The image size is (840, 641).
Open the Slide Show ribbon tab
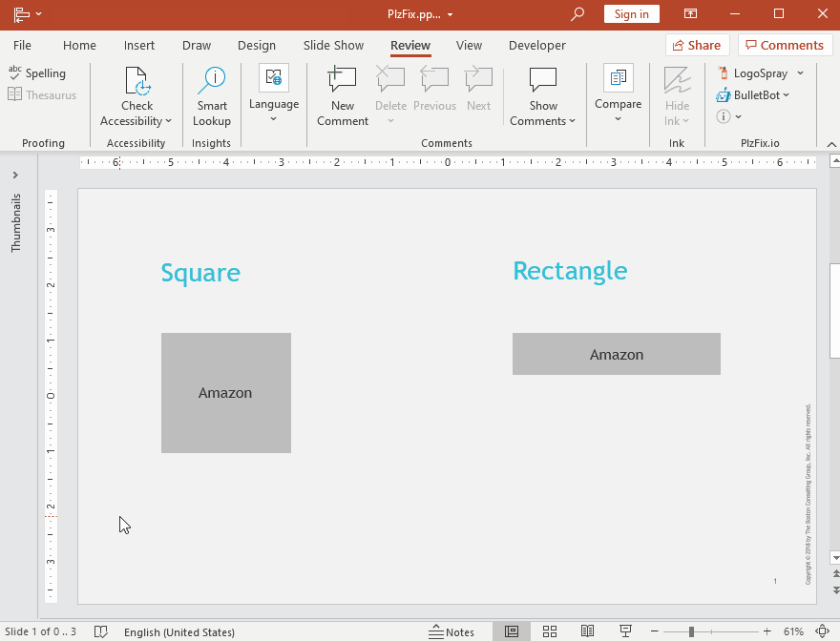(333, 45)
